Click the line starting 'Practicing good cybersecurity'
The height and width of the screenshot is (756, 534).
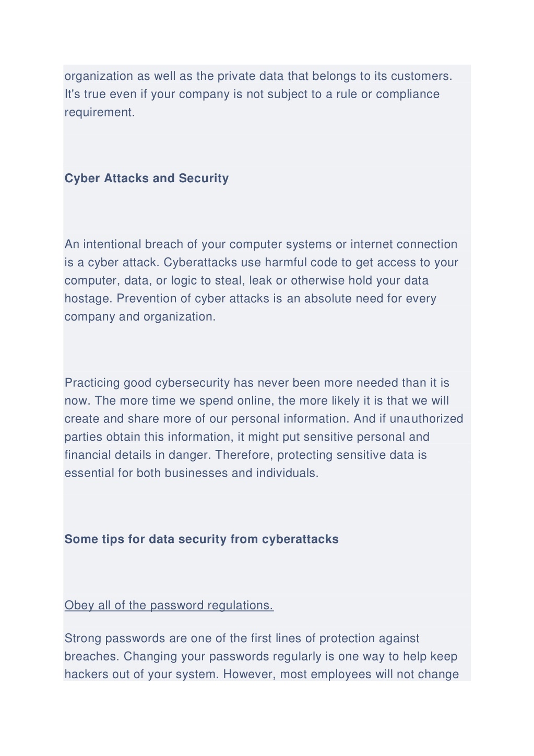pos(257,383)
